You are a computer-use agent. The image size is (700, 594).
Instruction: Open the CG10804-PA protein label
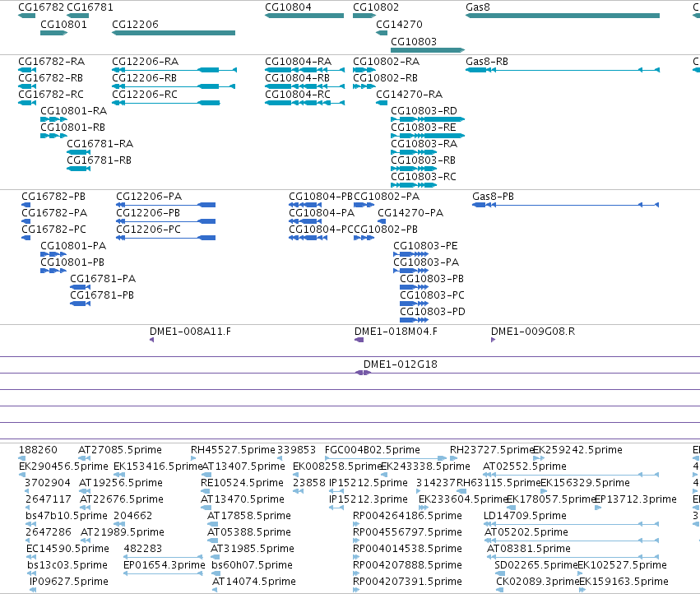[x=322, y=213]
